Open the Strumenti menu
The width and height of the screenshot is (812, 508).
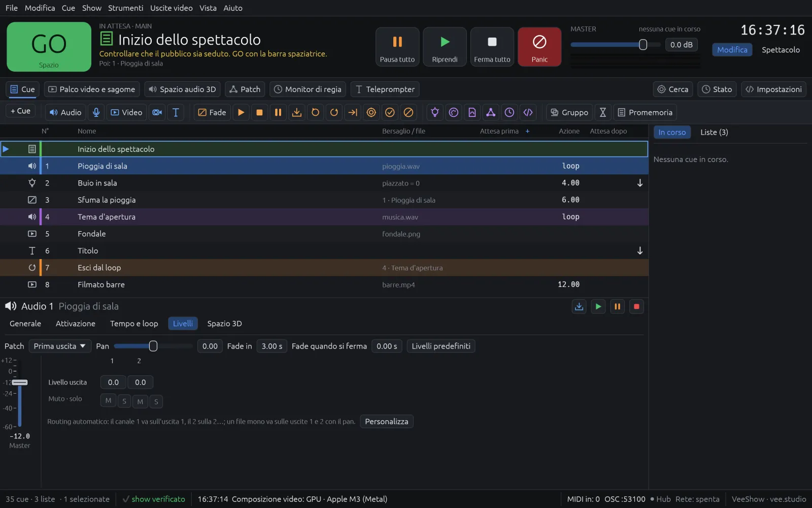125,8
